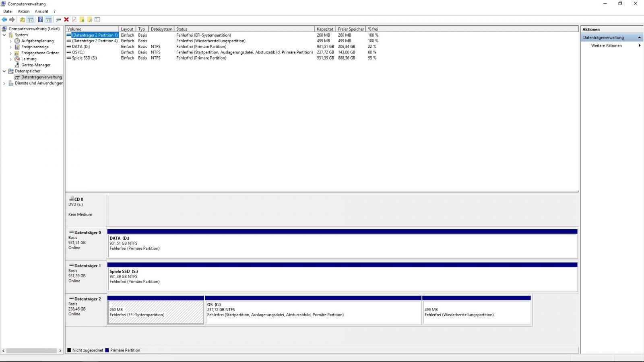The width and height of the screenshot is (644, 362).
Task: Click the tree scrollbar left arrow
Action: (3, 351)
